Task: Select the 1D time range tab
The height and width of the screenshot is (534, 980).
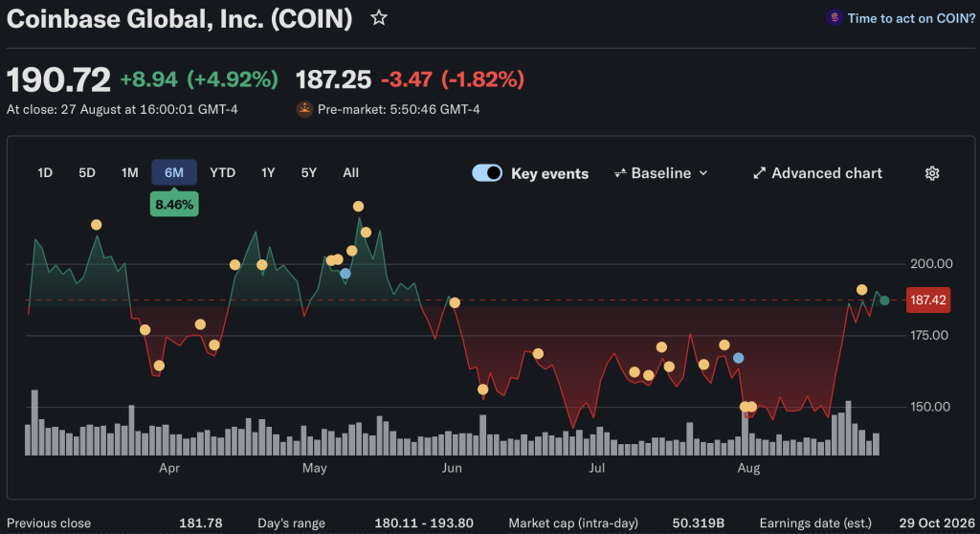Action: click(x=45, y=172)
